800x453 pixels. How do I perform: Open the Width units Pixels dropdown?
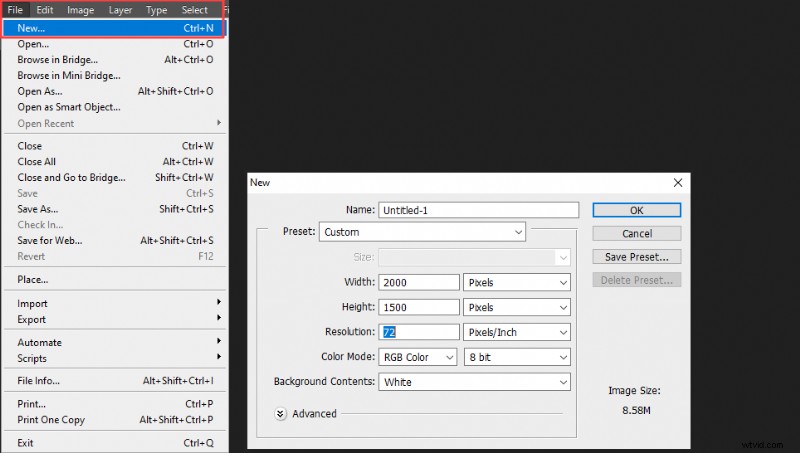tap(517, 282)
